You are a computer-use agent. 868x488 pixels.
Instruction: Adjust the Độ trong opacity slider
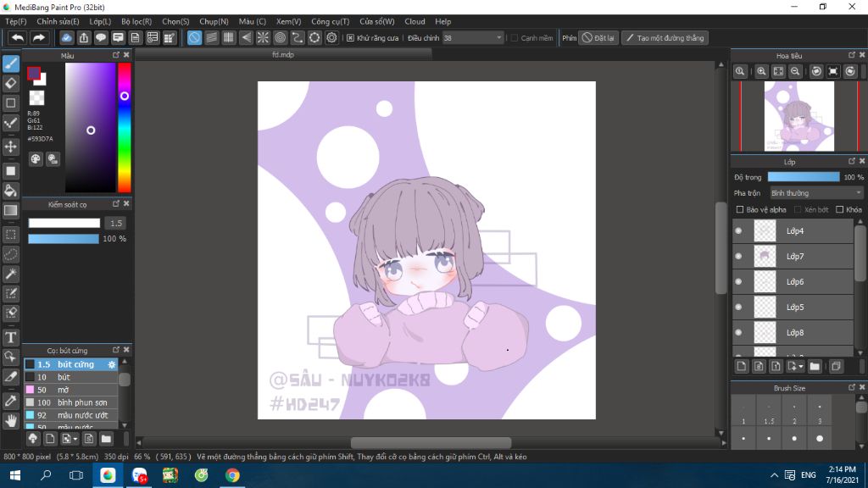click(804, 177)
